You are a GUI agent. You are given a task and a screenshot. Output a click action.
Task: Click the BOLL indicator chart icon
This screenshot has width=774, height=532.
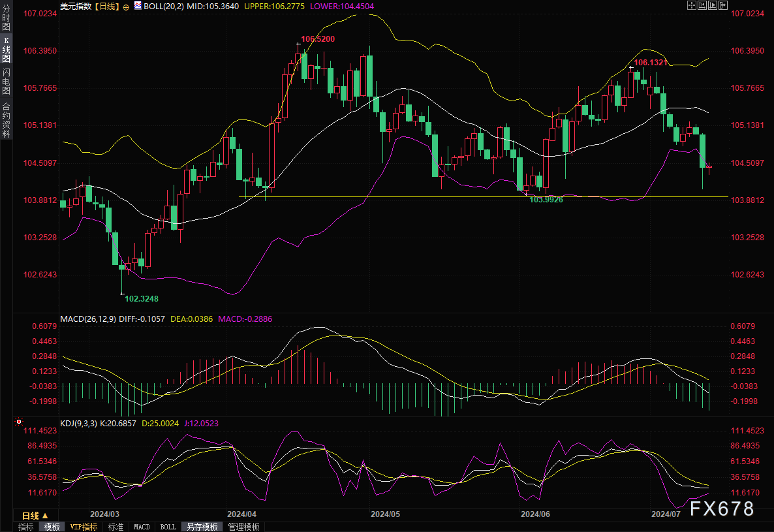click(x=138, y=5)
